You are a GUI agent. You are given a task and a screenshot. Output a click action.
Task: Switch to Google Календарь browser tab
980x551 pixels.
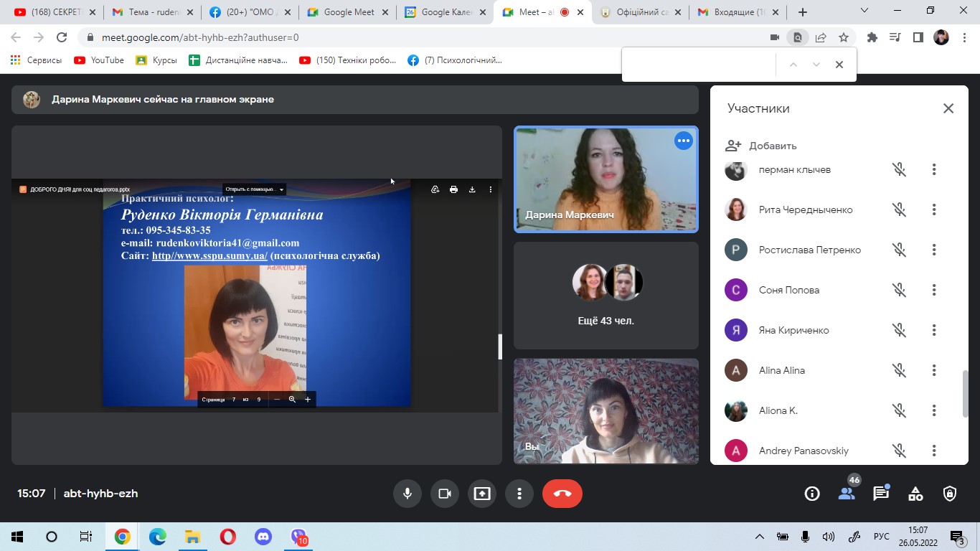(x=446, y=12)
